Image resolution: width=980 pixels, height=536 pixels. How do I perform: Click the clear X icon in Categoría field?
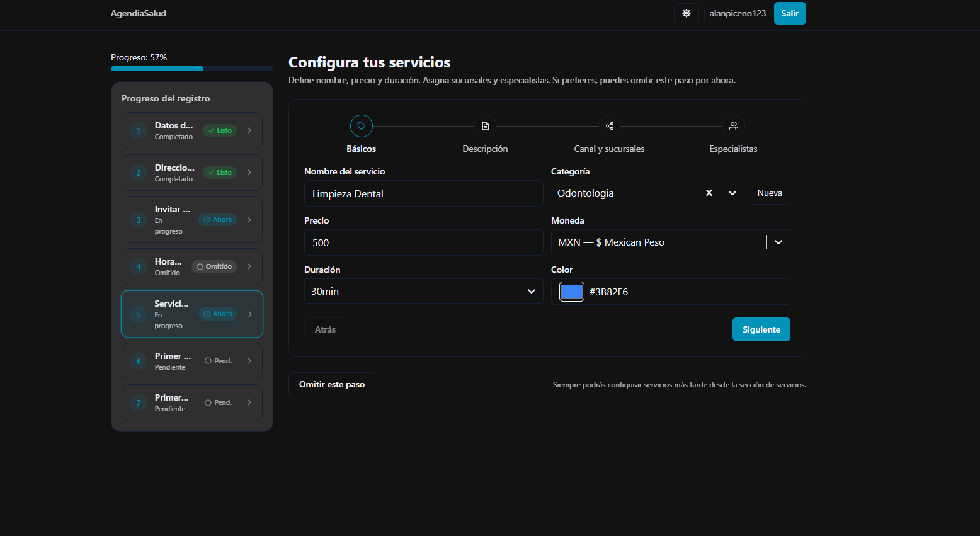[709, 193]
